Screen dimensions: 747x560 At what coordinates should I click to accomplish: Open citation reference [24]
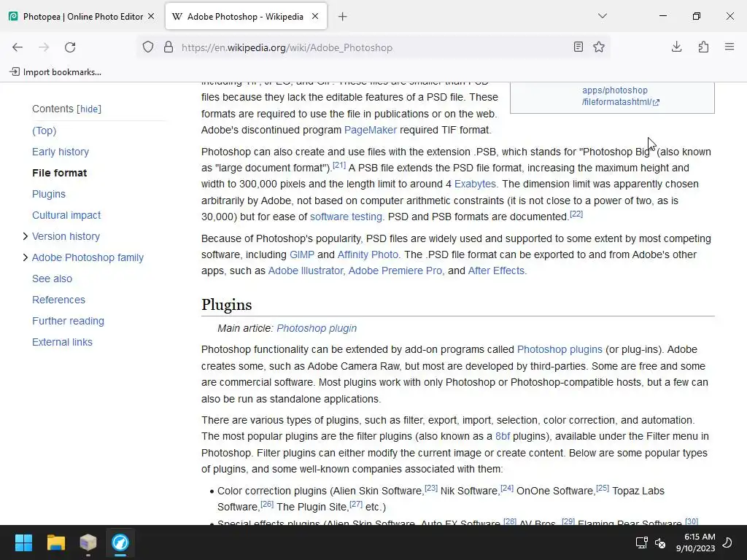507,488
